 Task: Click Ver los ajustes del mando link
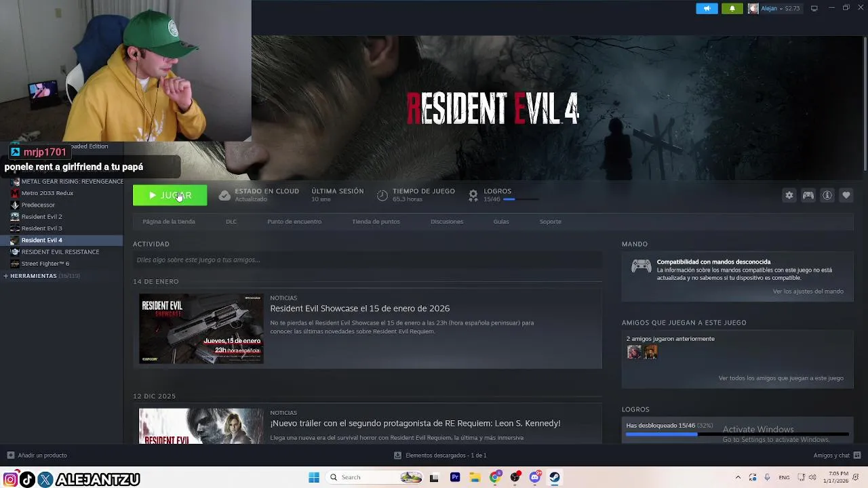[x=808, y=291]
